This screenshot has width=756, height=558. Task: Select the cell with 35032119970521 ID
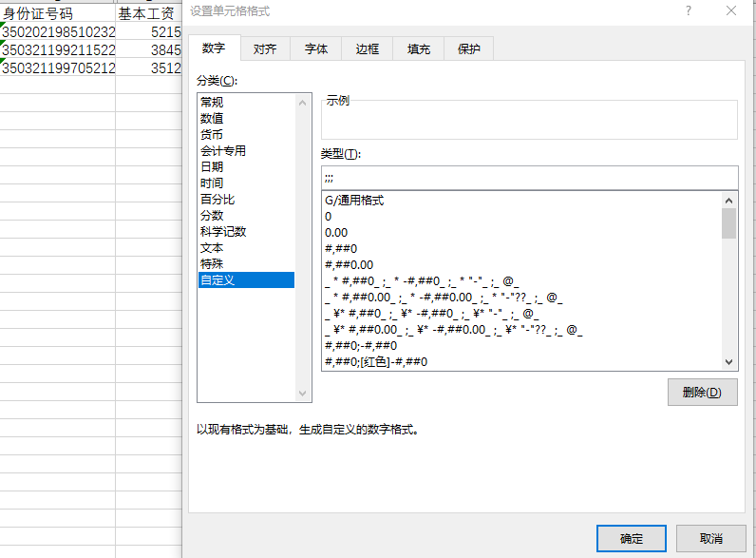(57, 67)
